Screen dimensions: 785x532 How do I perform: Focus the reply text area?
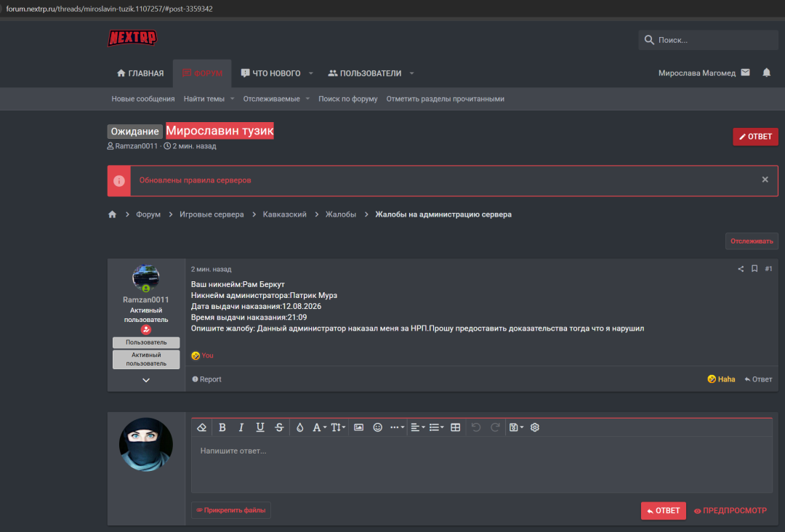[x=482, y=464]
